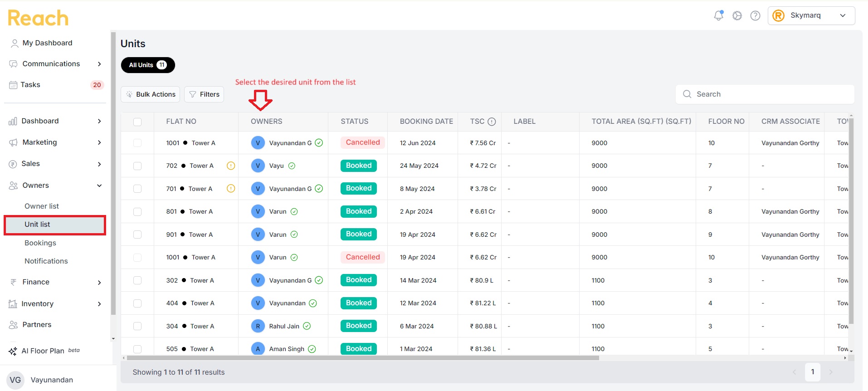Image resolution: width=868 pixels, height=391 pixels.
Task: Toggle the select-all checkbox in header
Action: (137, 122)
